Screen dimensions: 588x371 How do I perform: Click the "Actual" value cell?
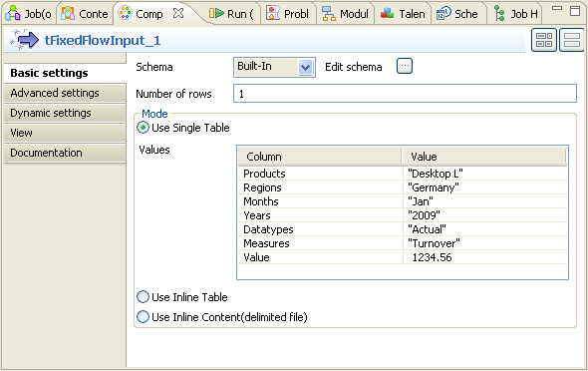pyautogui.click(x=485, y=229)
